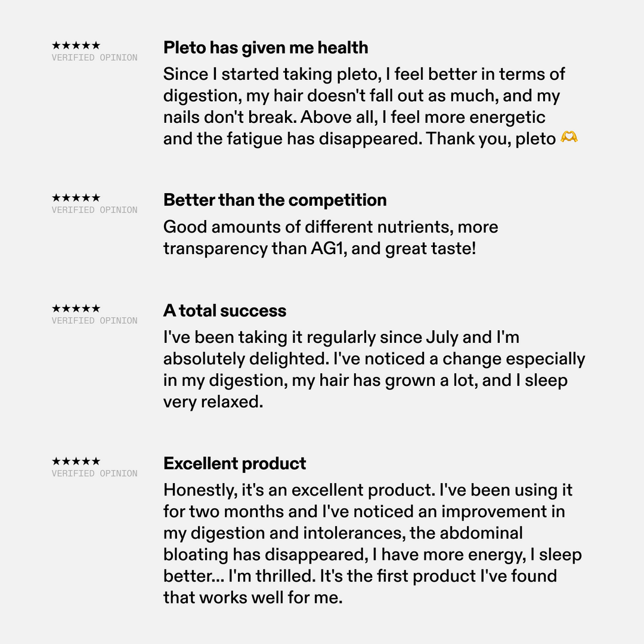Click the paragraph starting "I've been taking it regularly"

pos(374,370)
